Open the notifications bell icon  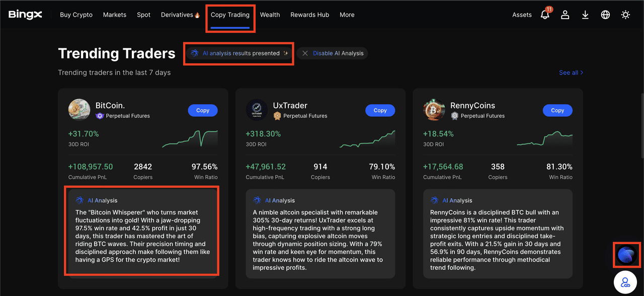click(x=545, y=15)
